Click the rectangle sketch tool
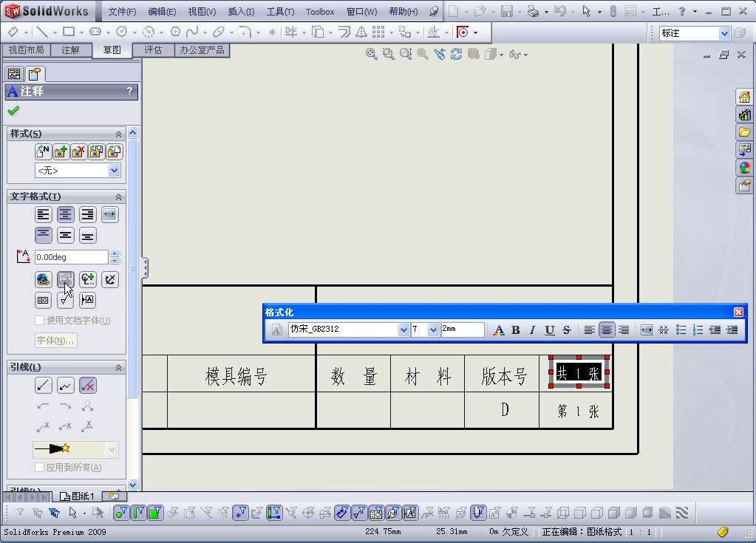Screen dimensions: 756x543 click(69, 33)
